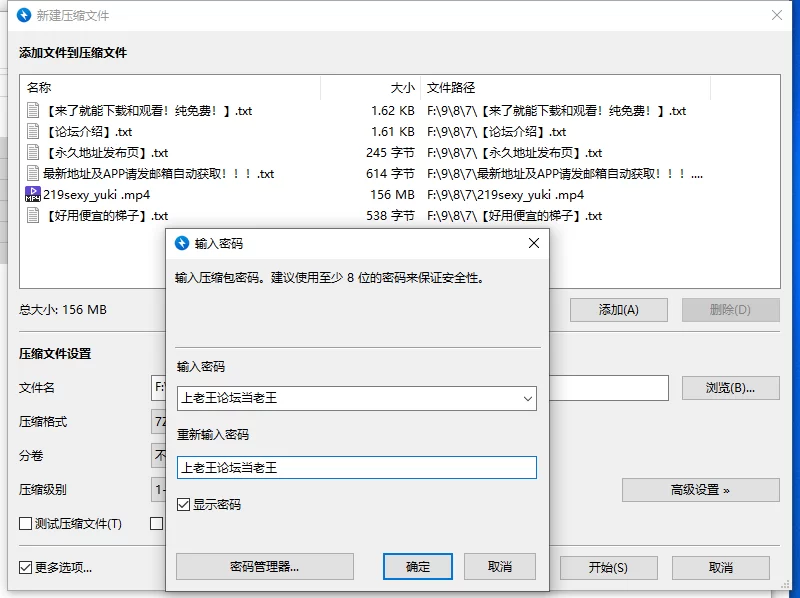The image size is (800, 598).
Task: Click path F:\9\8\7\219sexy_yuki .mp4
Action: [506, 194]
